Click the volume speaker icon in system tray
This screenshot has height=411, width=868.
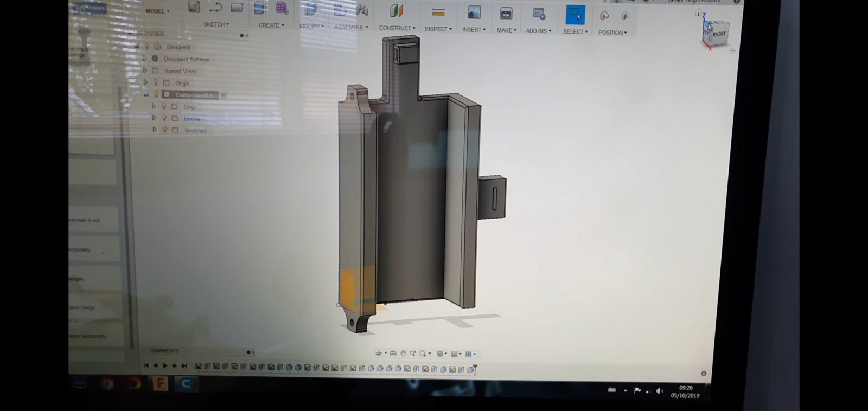click(x=660, y=391)
